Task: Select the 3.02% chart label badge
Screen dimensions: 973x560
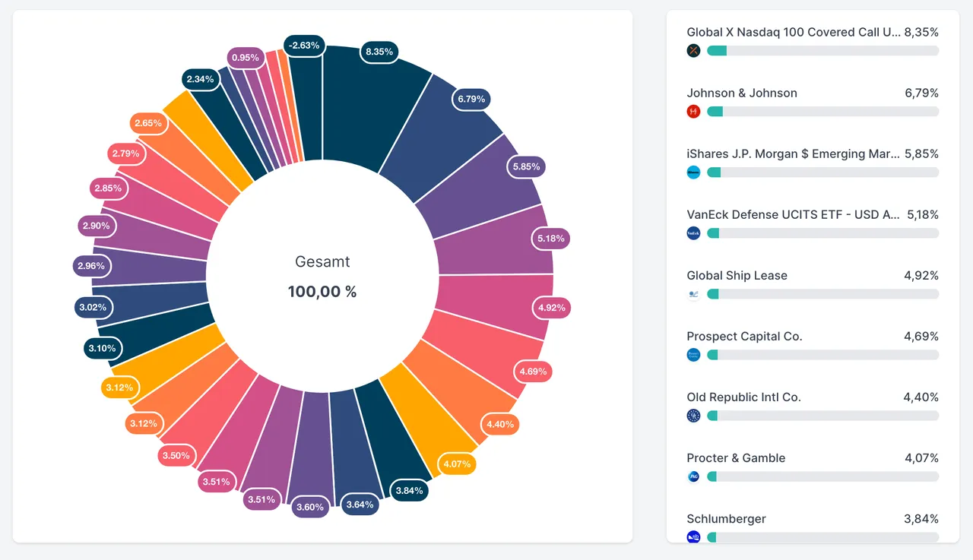Action: click(x=93, y=308)
